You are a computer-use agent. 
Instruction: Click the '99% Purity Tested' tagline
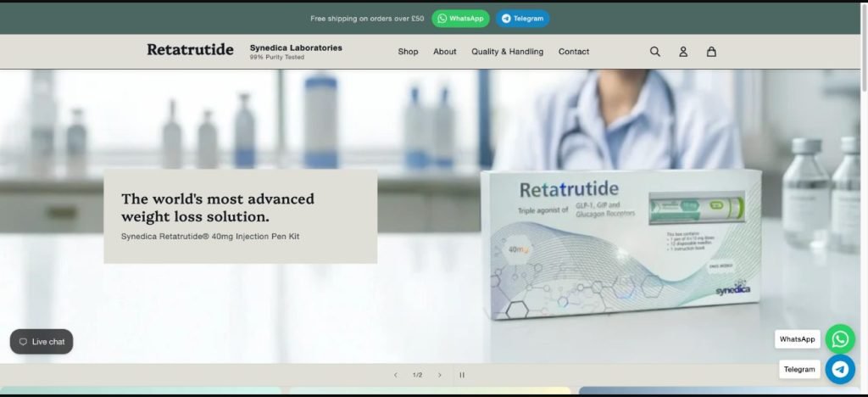(x=277, y=57)
